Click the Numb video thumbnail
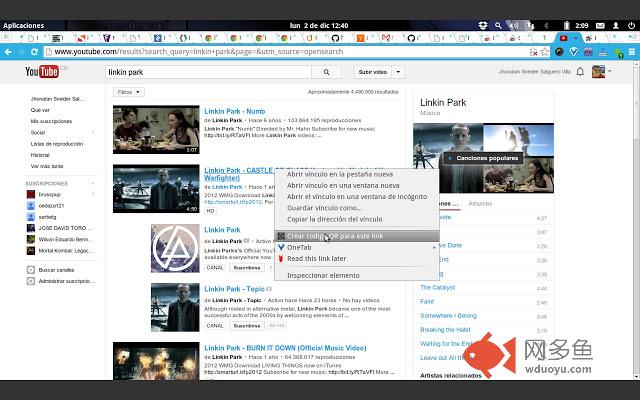This screenshot has width=640, height=400. 156,129
